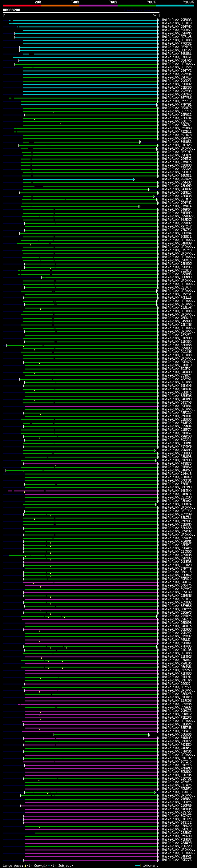Select the UniRef100_Q9VHD2-3 label
This screenshot has width=197, height=868.
tap(179, 217)
